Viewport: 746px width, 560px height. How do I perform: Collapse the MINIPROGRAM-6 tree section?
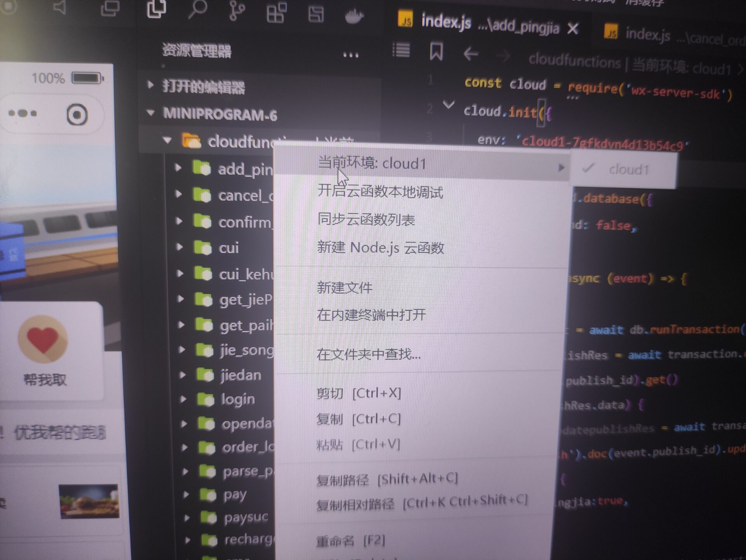click(x=151, y=113)
